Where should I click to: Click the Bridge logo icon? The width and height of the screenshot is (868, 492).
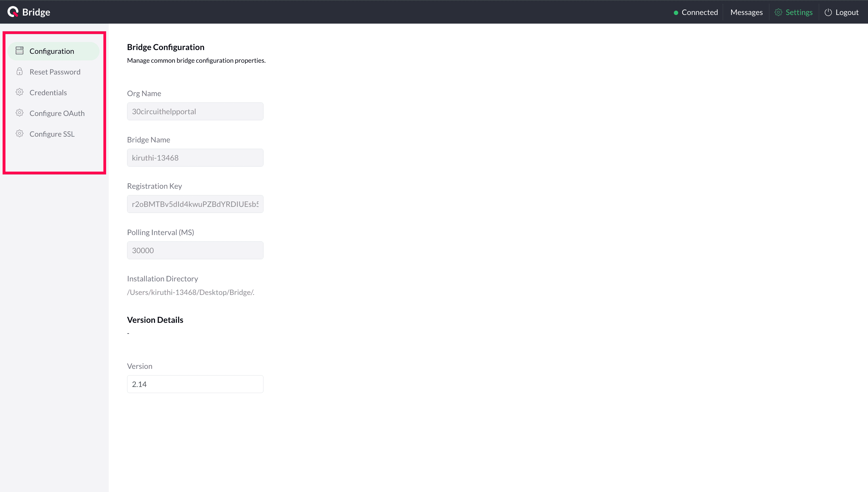(13, 12)
